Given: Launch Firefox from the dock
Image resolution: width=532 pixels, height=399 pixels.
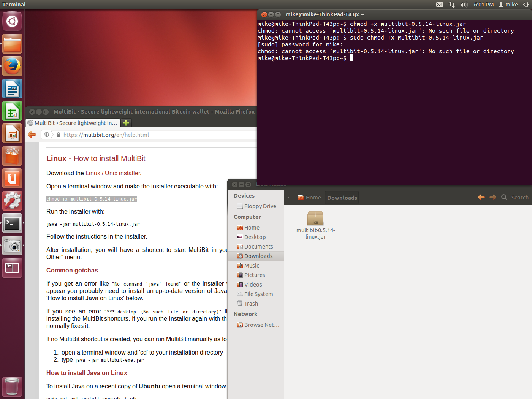Looking at the screenshot, I should [x=12, y=66].
